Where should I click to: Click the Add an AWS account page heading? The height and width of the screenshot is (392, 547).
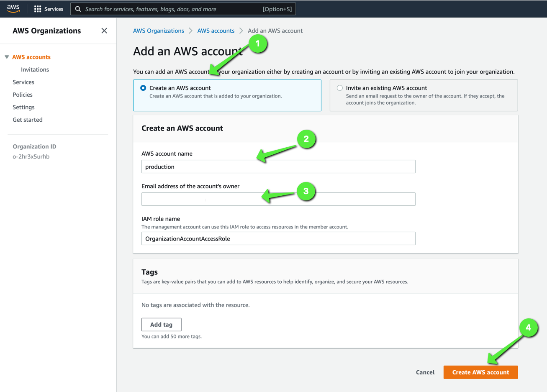[188, 51]
